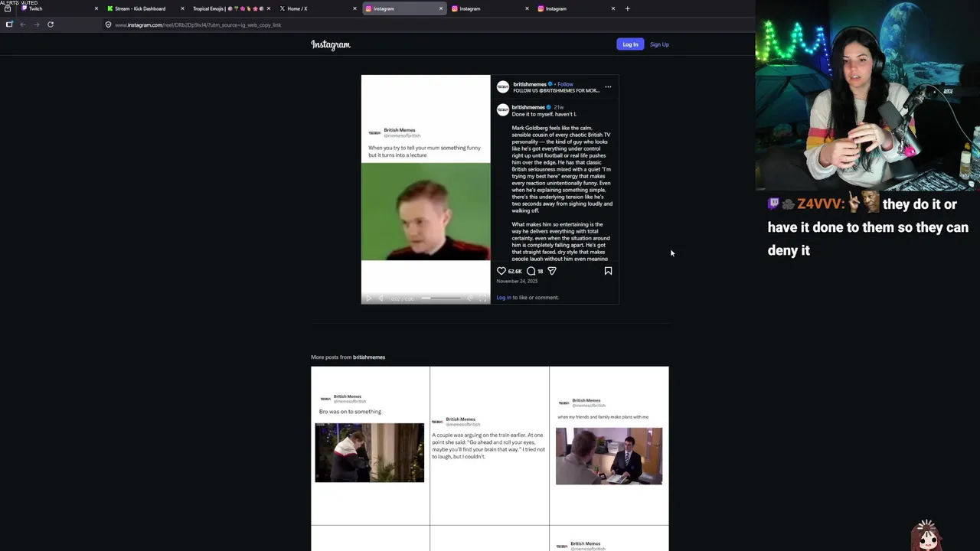The image size is (980, 551).
Task: Close the Stream - Kick Dashboard tab
Action: coord(182,8)
